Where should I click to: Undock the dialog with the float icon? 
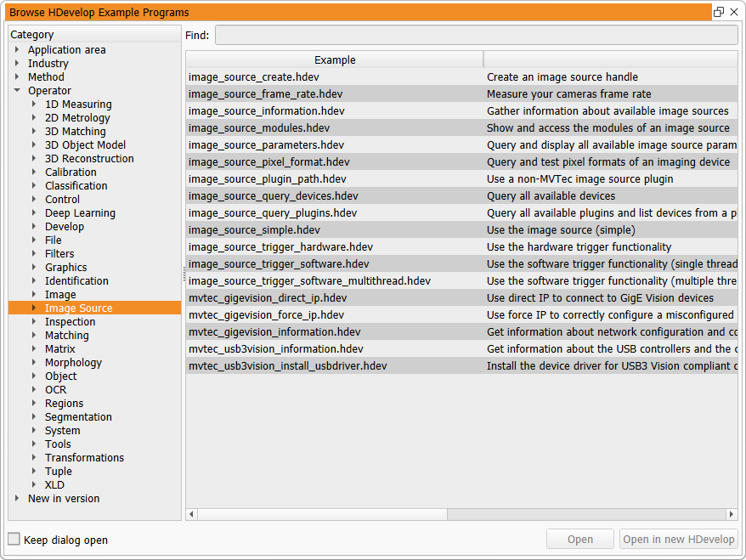point(719,13)
